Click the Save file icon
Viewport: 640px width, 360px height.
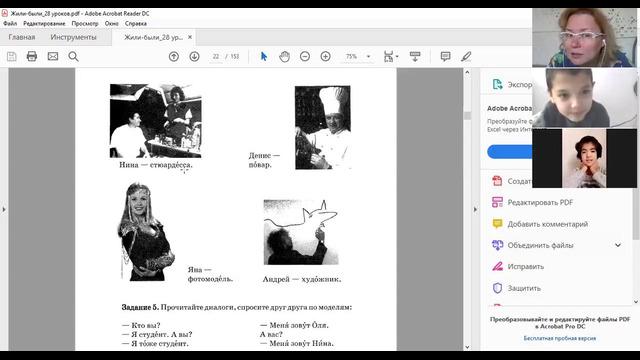pos(11,56)
